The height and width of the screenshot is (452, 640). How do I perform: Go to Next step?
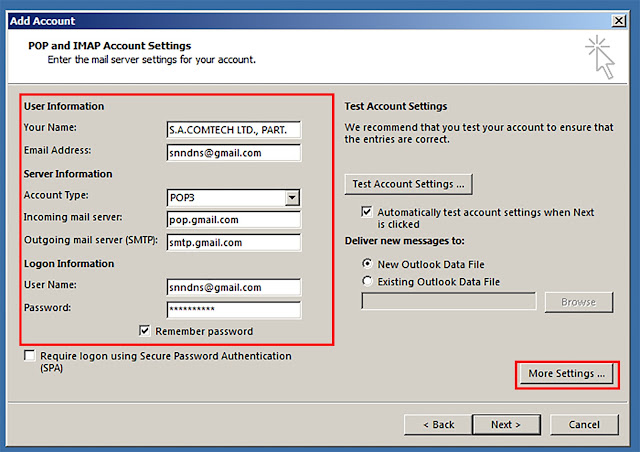click(506, 425)
